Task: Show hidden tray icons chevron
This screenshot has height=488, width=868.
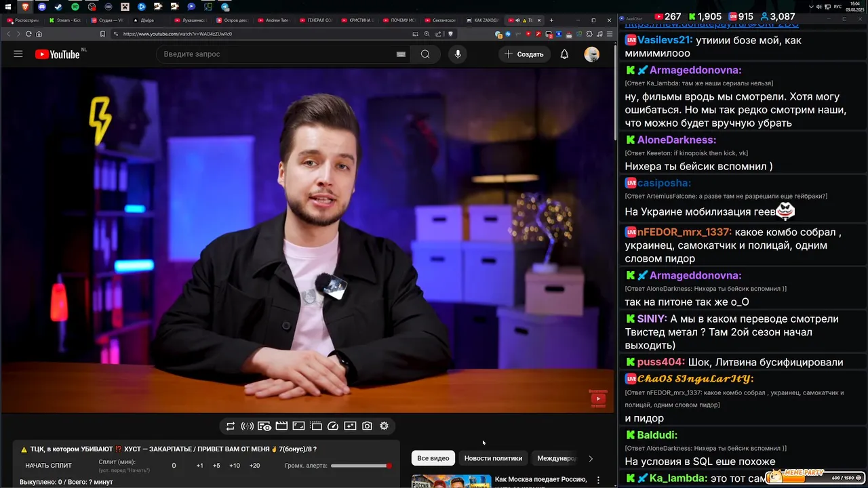Action: (812, 7)
